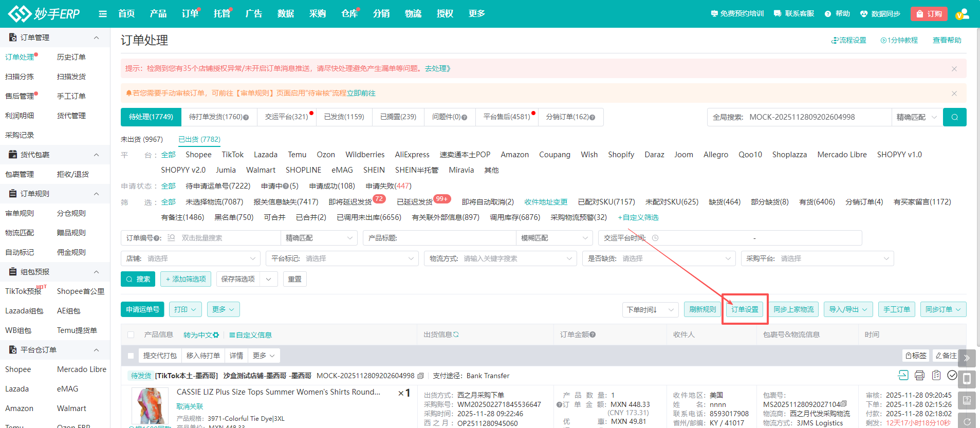Open the 物流 top menu

click(x=413, y=14)
